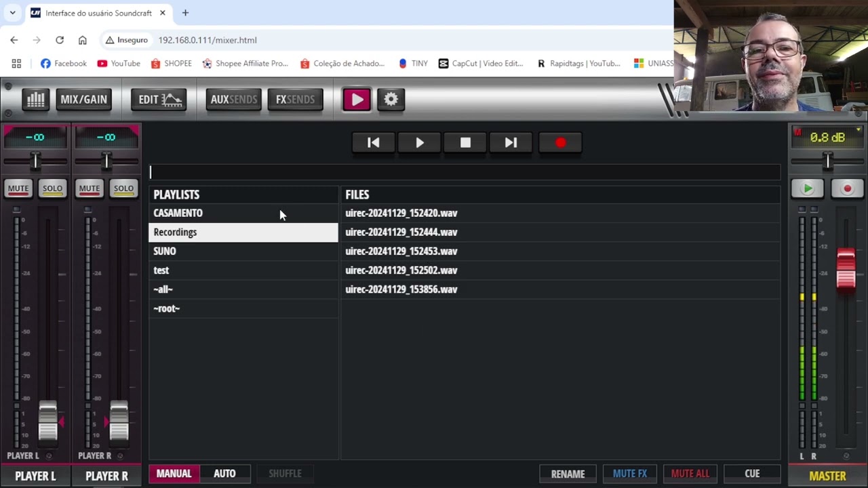Solo the PLAYER L channel
868x488 pixels.
click(52, 188)
